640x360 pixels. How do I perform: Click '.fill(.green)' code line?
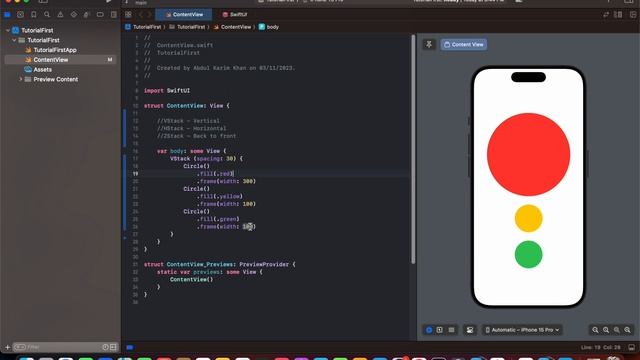point(218,219)
